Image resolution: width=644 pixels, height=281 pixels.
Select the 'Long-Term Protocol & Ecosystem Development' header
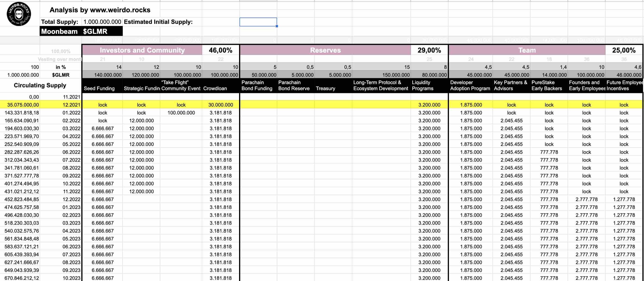click(x=381, y=85)
